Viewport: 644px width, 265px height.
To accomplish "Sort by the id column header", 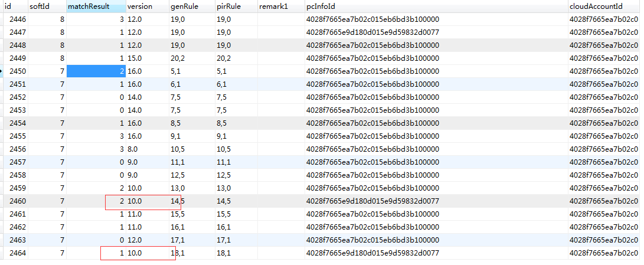I will tap(15, 6).
